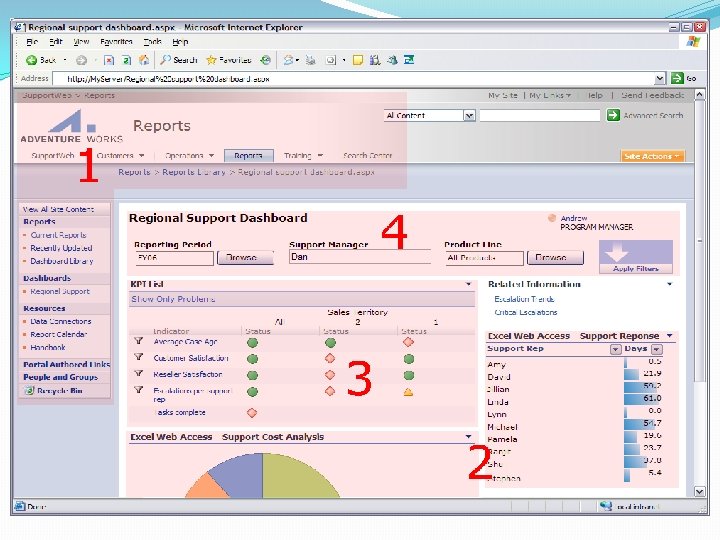Screen dimensions: 720x540
Task: Click the Home page icon
Action: point(144,60)
